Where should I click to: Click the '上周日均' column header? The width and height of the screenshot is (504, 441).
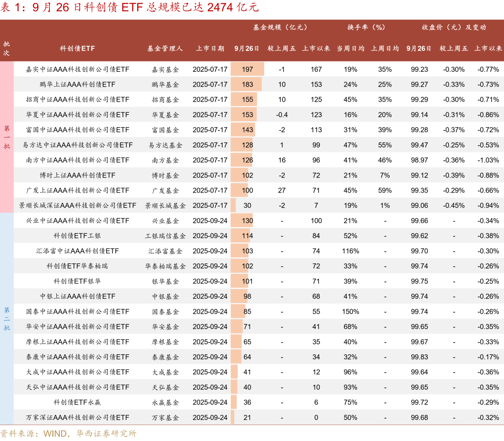click(x=385, y=48)
